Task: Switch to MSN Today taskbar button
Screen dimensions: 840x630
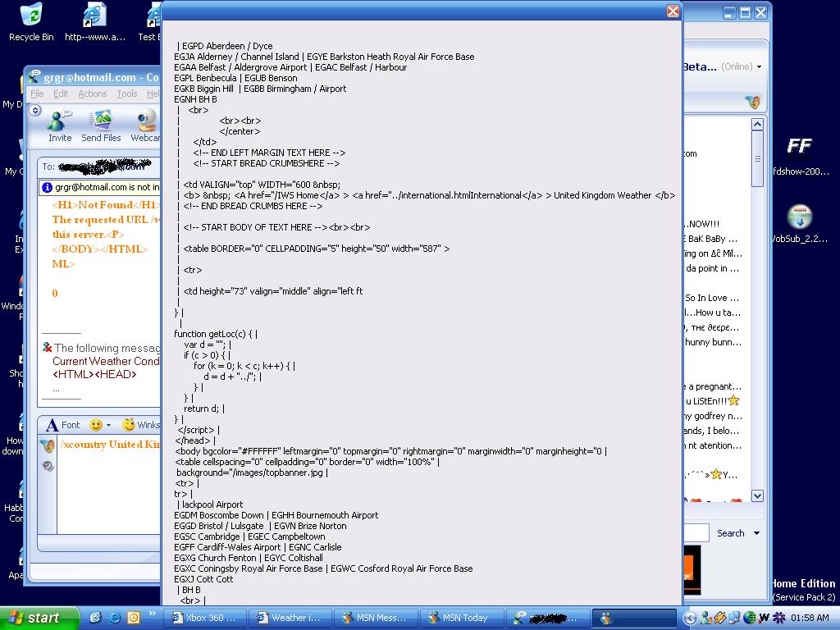Action: click(459, 618)
